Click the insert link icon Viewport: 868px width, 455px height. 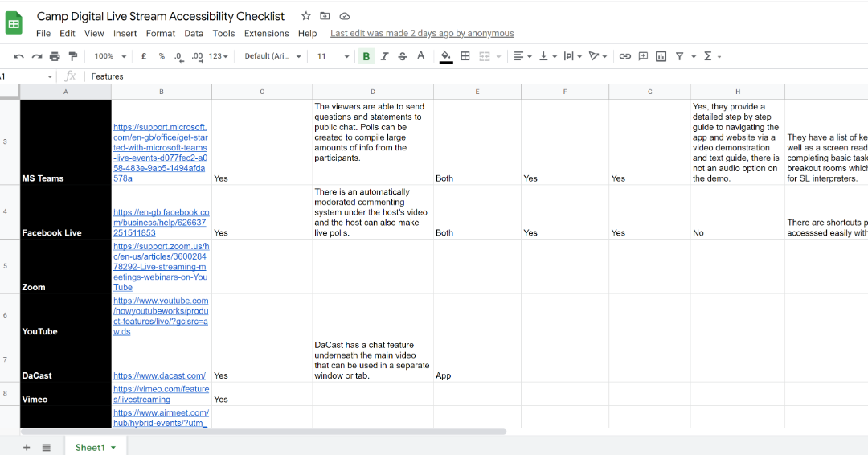pyautogui.click(x=624, y=56)
